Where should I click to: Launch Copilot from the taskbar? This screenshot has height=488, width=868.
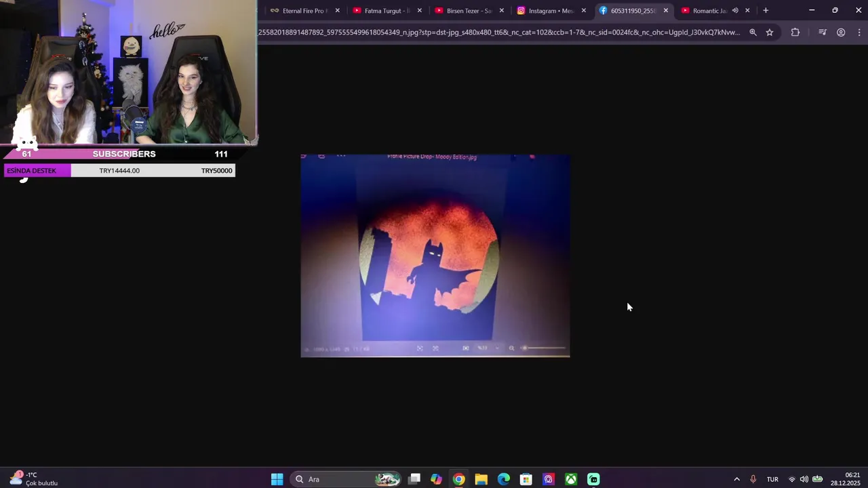coord(436,479)
